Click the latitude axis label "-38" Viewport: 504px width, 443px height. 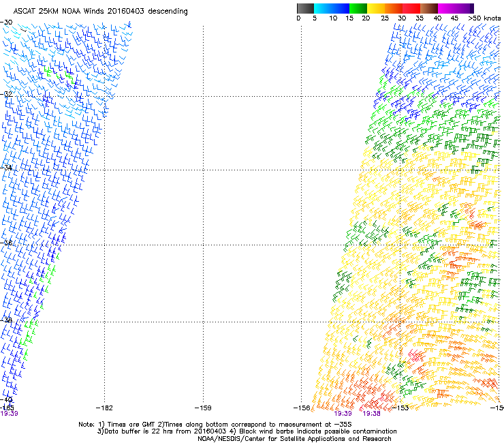(6, 320)
